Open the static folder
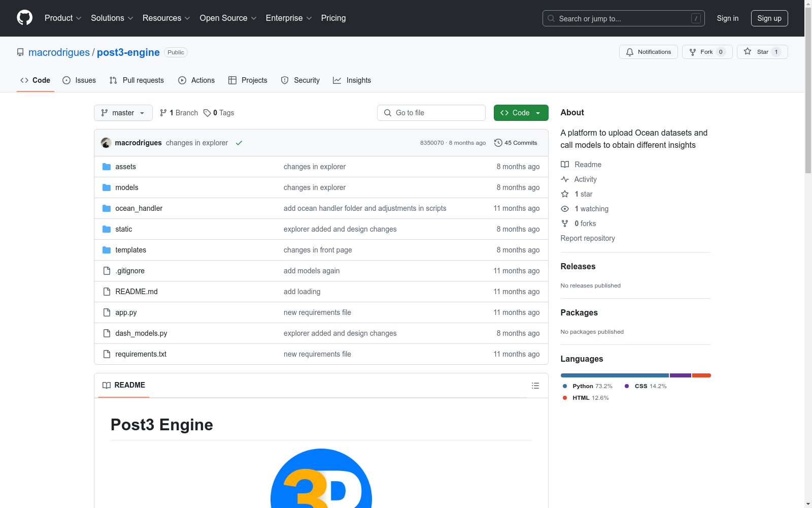This screenshot has height=508, width=812. 123,229
